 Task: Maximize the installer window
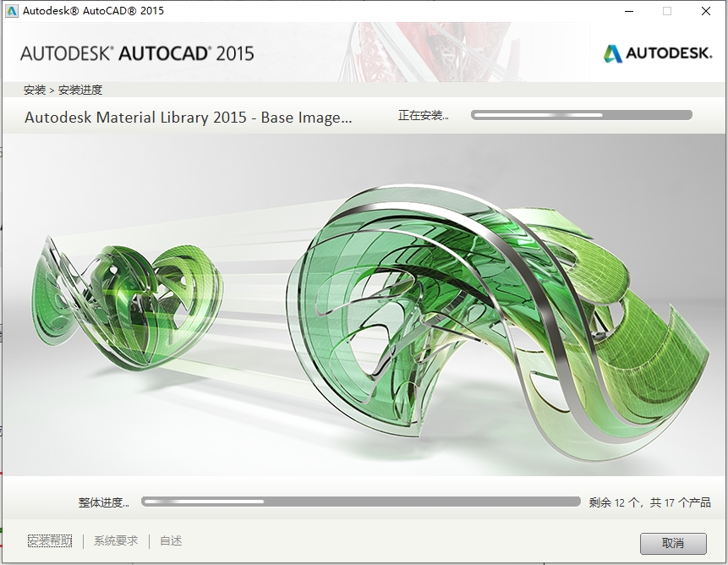pos(665,11)
